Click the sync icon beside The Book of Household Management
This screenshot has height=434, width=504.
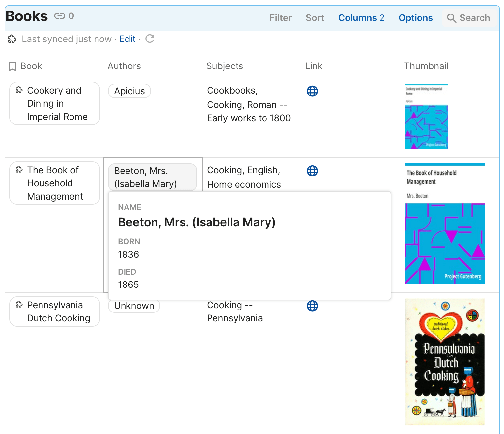point(19,169)
